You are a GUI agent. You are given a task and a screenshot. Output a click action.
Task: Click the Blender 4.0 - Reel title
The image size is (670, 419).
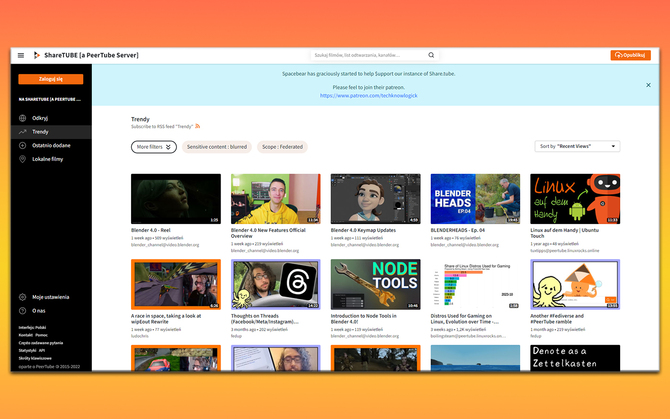[x=151, y=230]
